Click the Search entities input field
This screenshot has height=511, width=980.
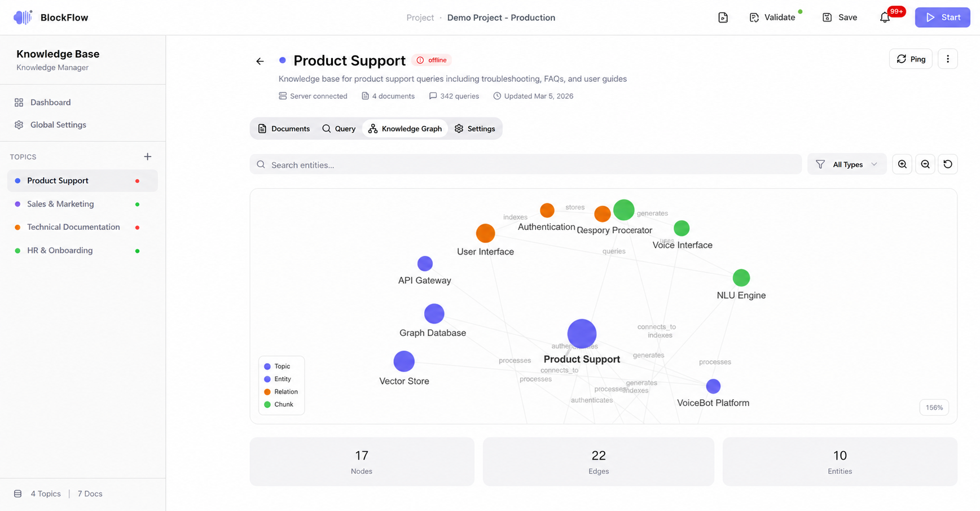point(525,164)
